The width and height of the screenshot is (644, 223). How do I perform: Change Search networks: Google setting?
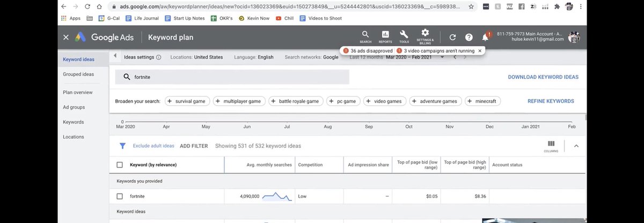pos(311,57)
